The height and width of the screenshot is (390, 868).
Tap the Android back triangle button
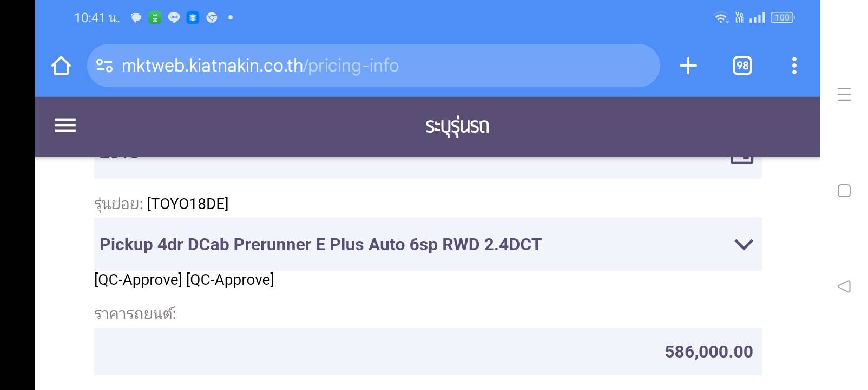pyautogui.click(x=844, y=287)
